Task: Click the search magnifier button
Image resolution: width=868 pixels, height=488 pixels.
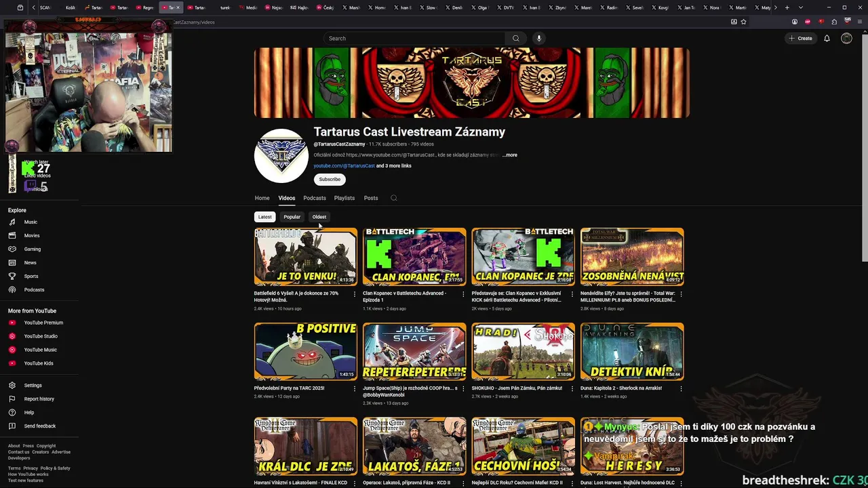Action: [516, 39]
